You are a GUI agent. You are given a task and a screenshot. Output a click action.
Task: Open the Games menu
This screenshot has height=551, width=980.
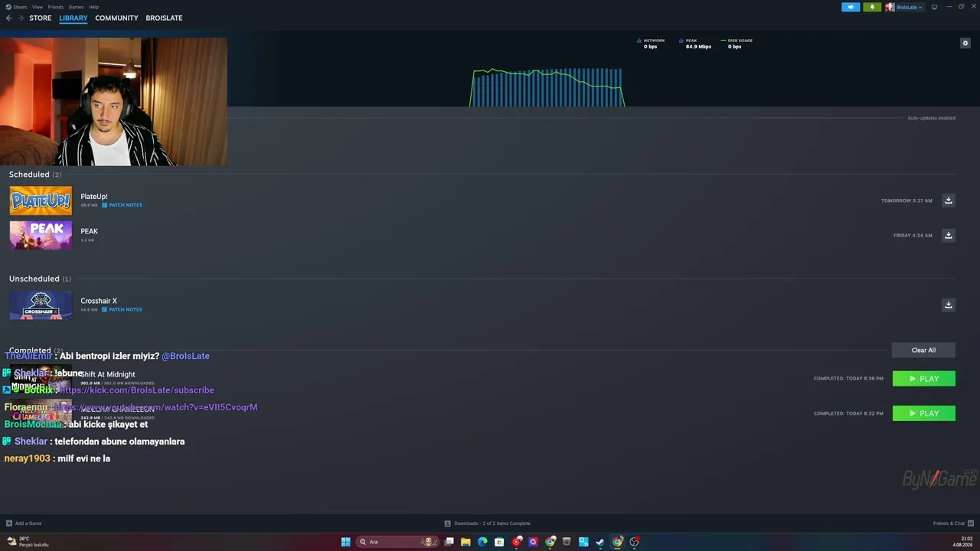(x=76, y=7)
